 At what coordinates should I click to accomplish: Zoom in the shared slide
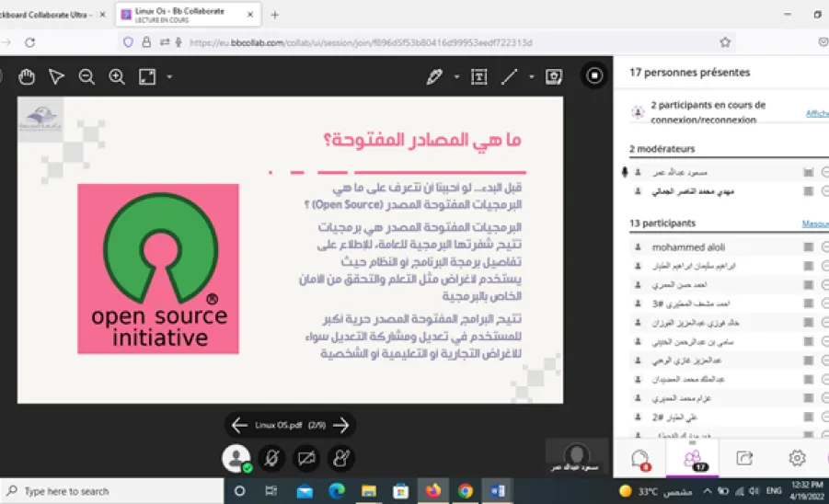117,77
